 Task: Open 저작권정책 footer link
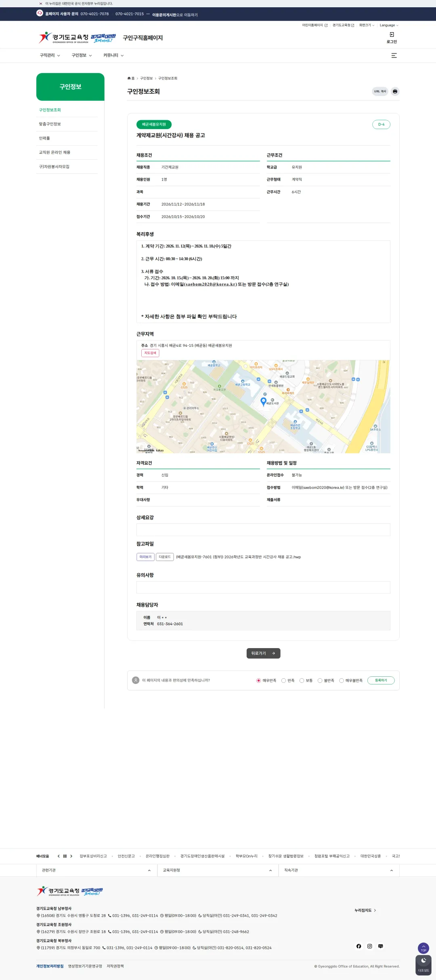click(x=115, y=966)
